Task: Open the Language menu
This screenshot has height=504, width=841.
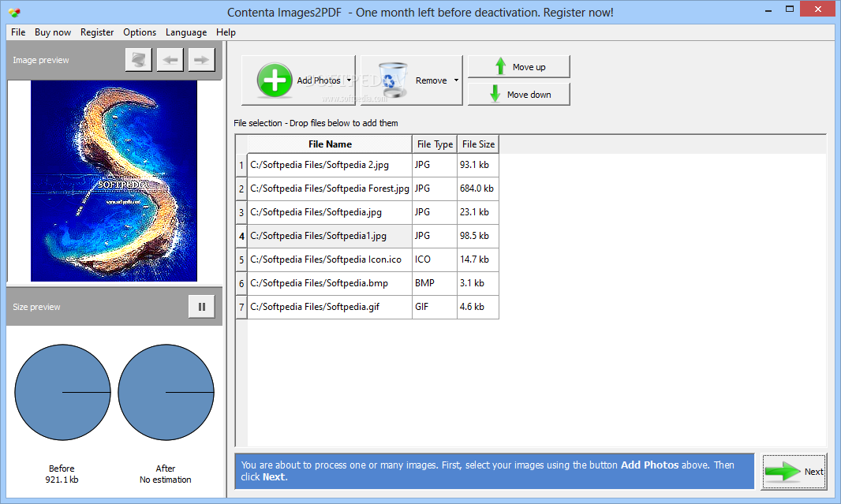Action: [186, 32]
